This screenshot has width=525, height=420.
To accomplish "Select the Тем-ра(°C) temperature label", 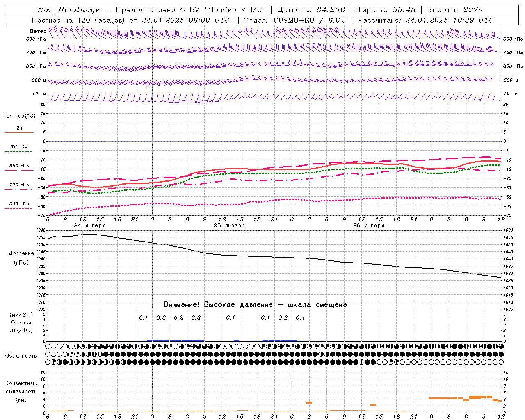I will pyautogui.click(x=19, y=116).
